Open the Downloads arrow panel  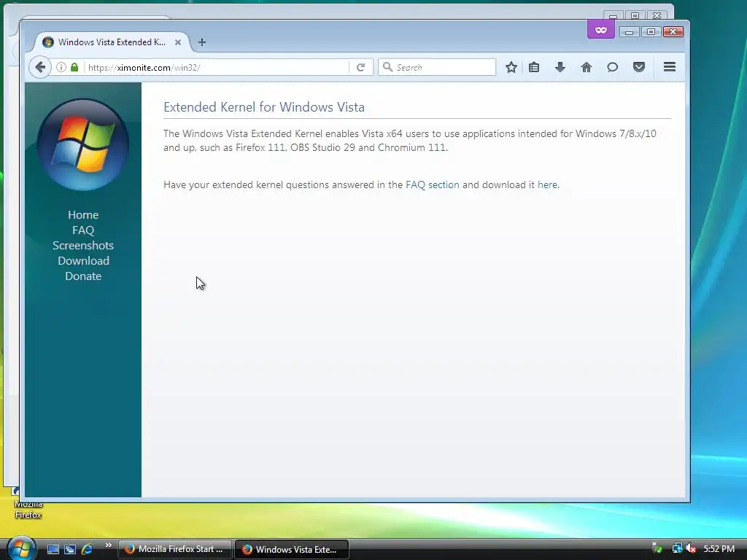[x=560, y=67]
